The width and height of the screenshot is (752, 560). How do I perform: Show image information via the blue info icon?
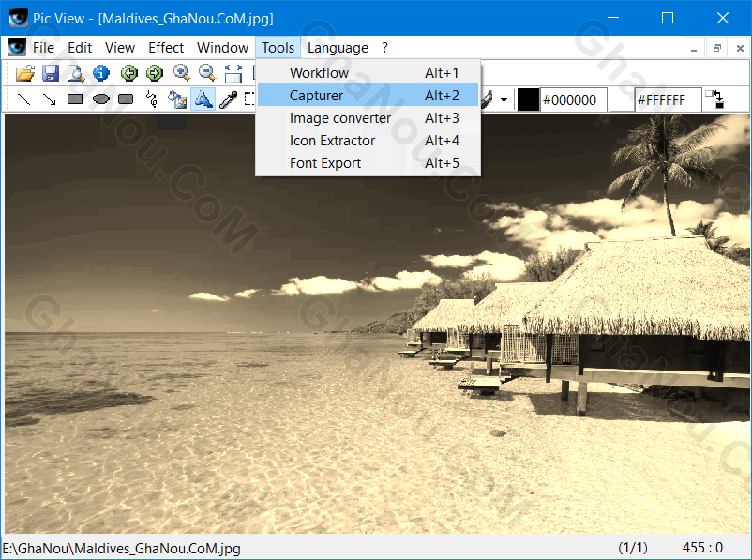coord(101,73)
